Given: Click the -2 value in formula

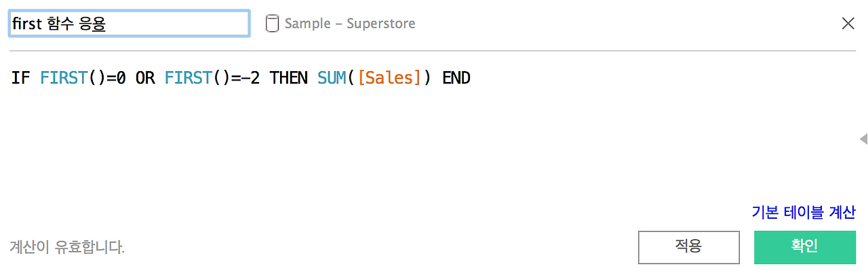Looking at the screenshot, I should click(250, 78).
